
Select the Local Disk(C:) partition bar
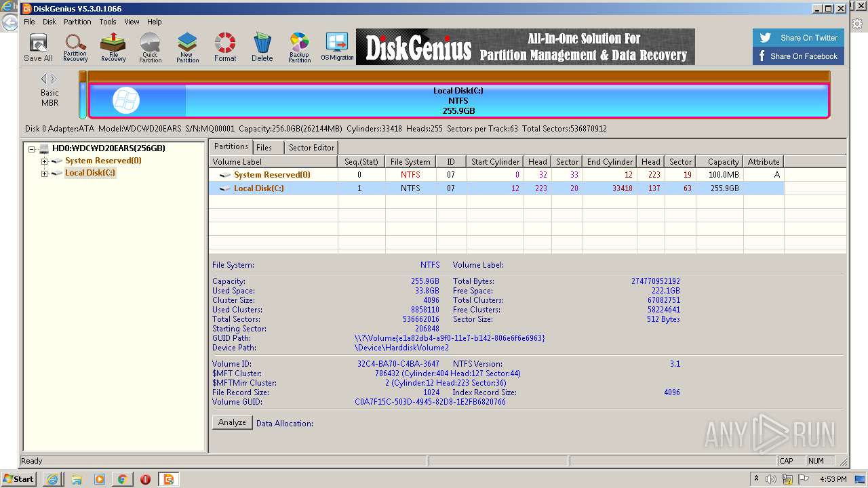[458, 100]
